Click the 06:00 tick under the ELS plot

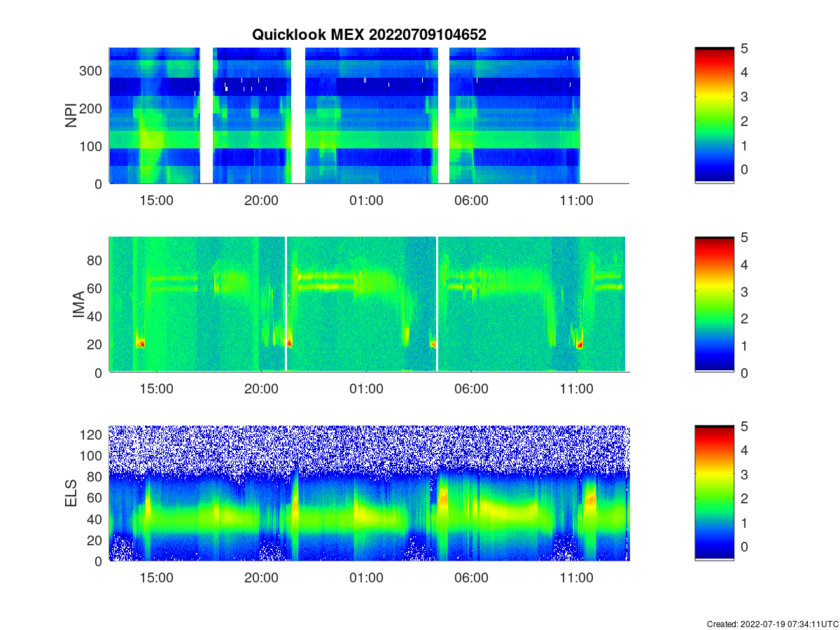pyautogui.click(x=472, y=578)
